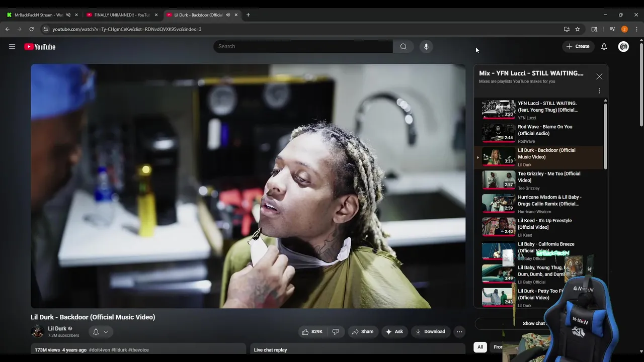Click the search magnifier button
This screenshot has width=644, height=362.
(x=403, y=46)
